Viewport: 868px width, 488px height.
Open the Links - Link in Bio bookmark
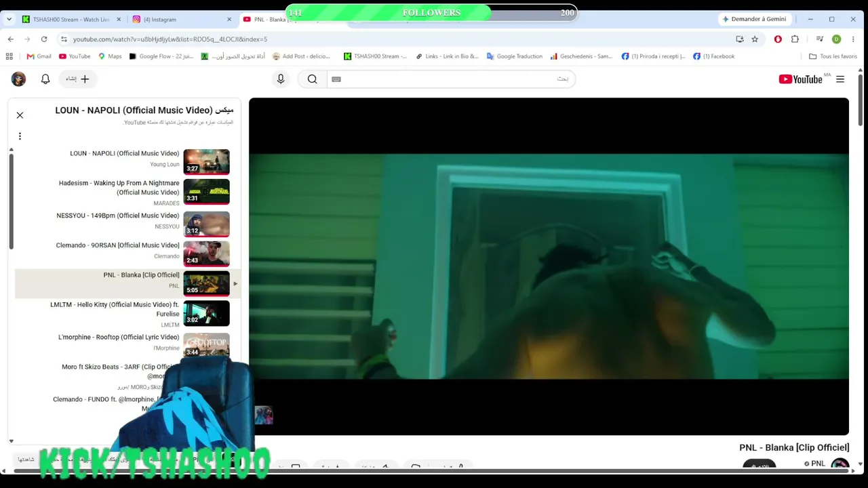[447, 56]
